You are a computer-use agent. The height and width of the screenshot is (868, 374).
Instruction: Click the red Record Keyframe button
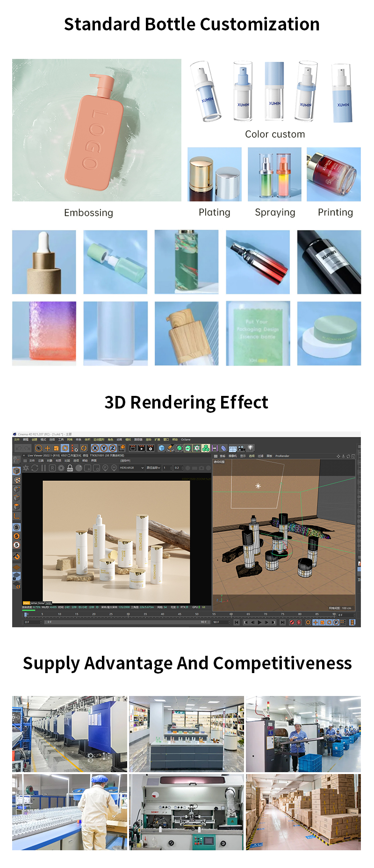(292, 622)
